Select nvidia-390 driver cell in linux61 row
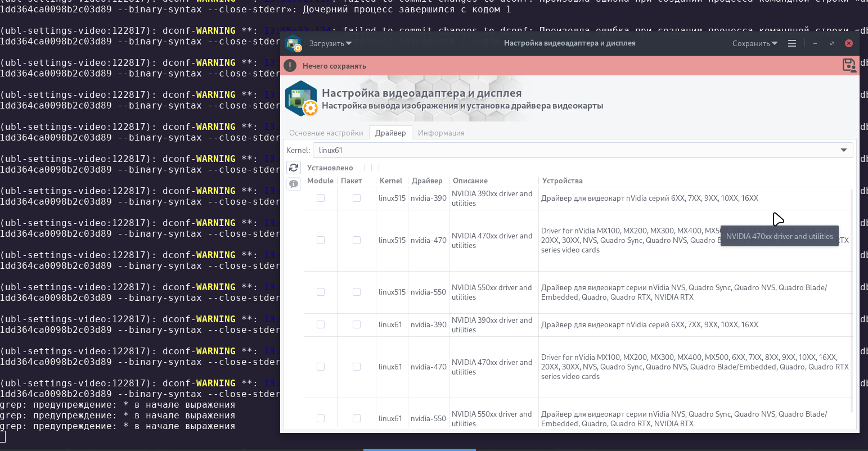Screen dimensions: 868x451 [429, 324]
